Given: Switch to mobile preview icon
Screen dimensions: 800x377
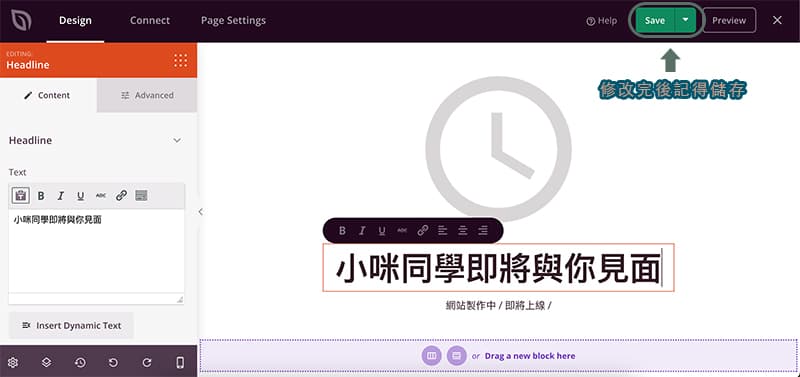Looking at the screenshot, I should click(180, 362).
